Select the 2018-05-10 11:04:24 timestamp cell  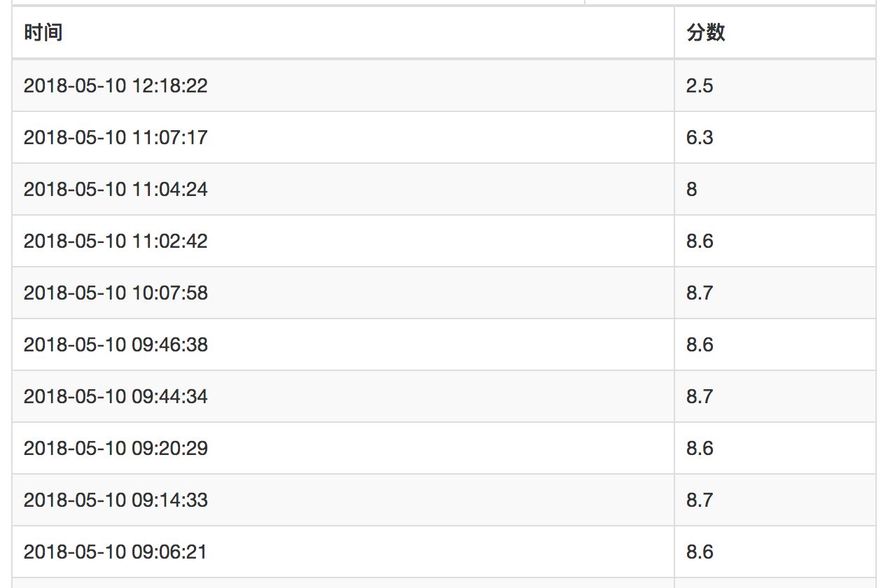[343, 189]
